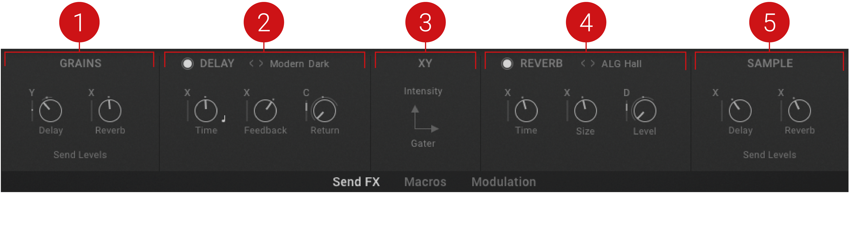Viewport: 868px width, 249px height.
Task: Switch to the Modulation tab
Action: click(x=504, y=182)
